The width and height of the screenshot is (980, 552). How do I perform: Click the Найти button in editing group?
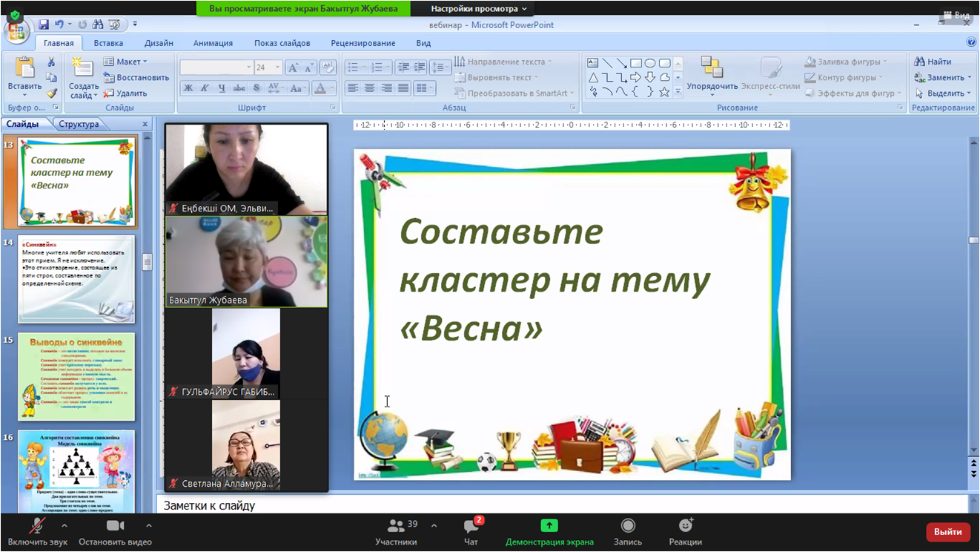(933, 62)
